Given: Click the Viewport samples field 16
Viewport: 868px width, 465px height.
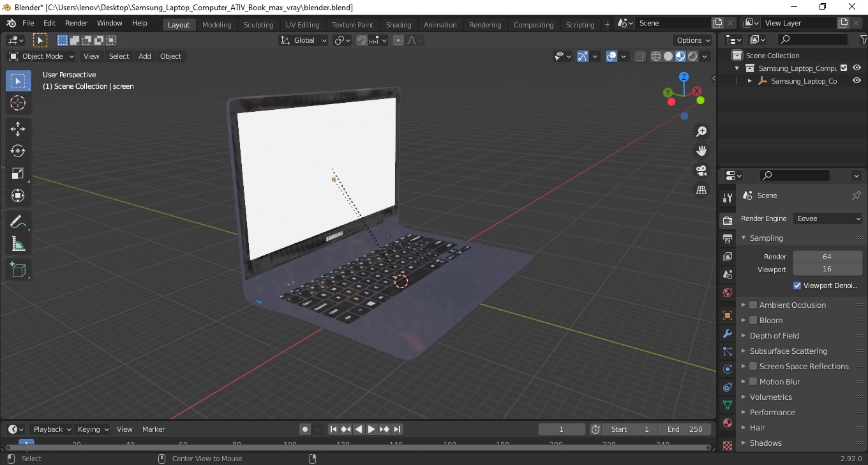Looking at the screenshot, I should pyautogui.click(x=828, y=269).
